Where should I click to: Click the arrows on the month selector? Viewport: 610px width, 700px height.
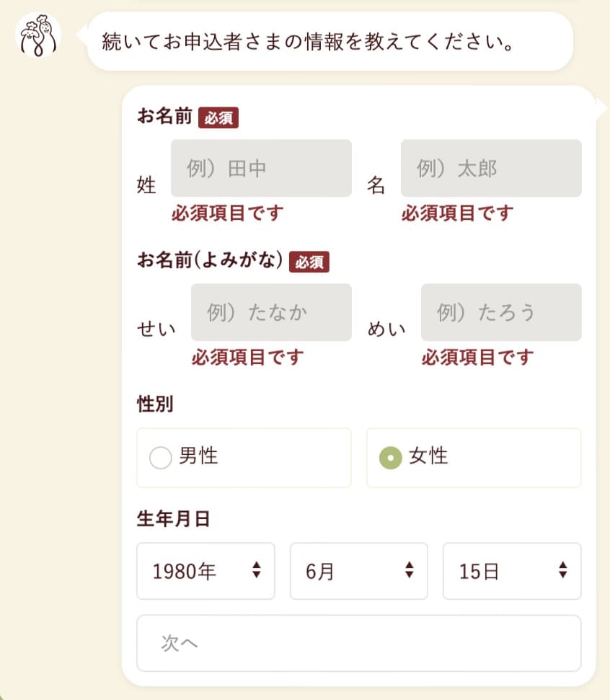[409, 570]
